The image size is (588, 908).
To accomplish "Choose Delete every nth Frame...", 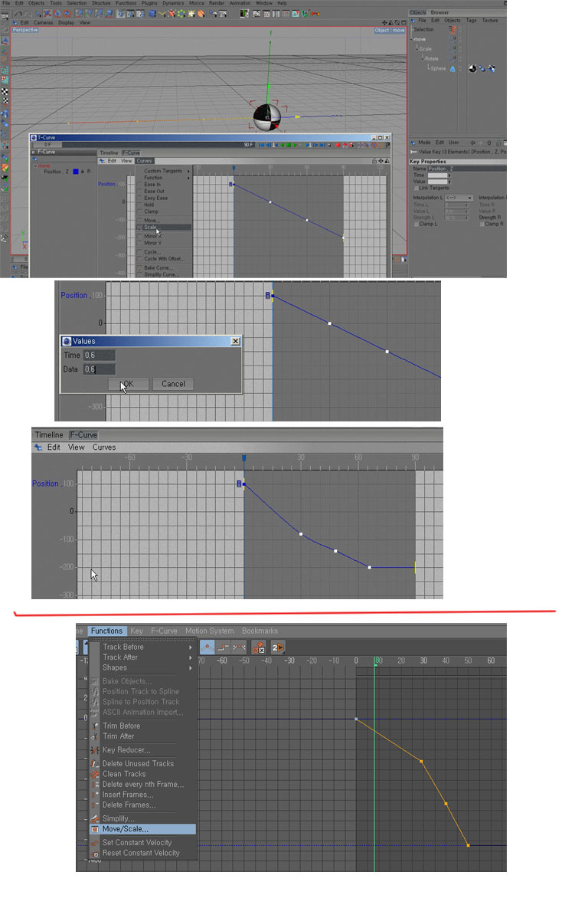I will click(x=143, y=785).
